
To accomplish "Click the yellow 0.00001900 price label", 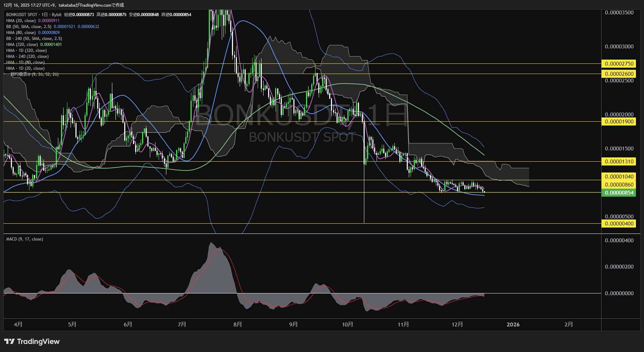I will click(619, 122).
